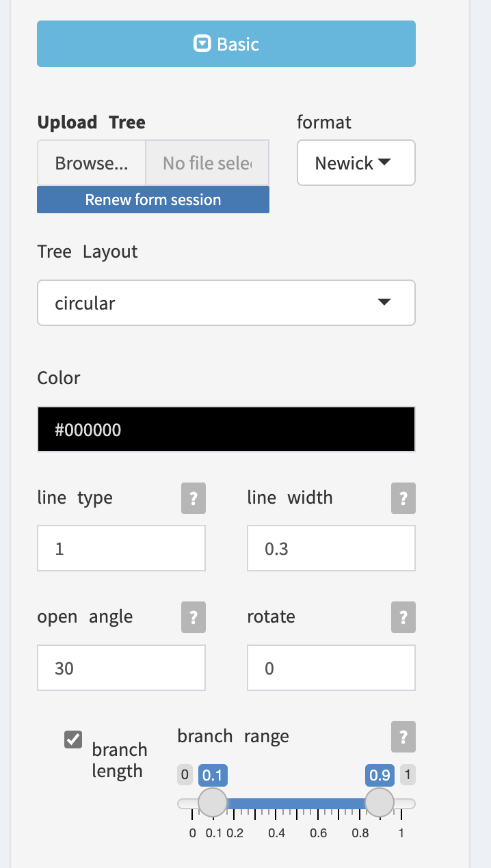This screenshot has width=491, height=868.
Task: Click the Browse... file button
Action: click(x=92, y=163)
